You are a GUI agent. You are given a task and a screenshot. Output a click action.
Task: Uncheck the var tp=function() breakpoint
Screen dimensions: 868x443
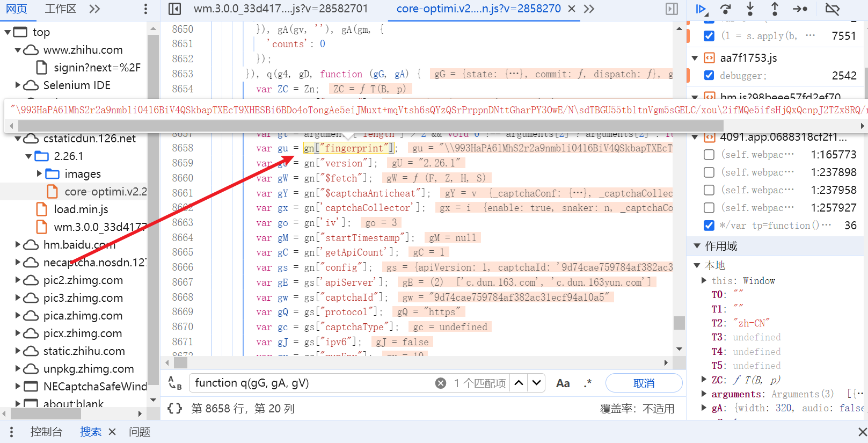point(709,226)
